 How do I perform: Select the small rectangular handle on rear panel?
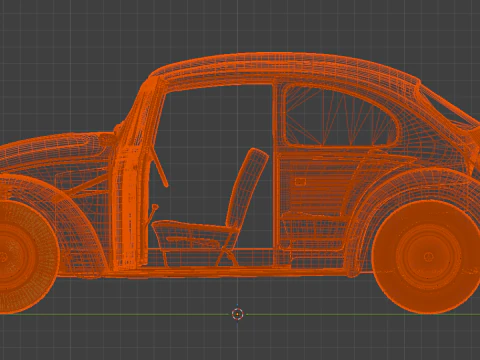tap(300, 182)
